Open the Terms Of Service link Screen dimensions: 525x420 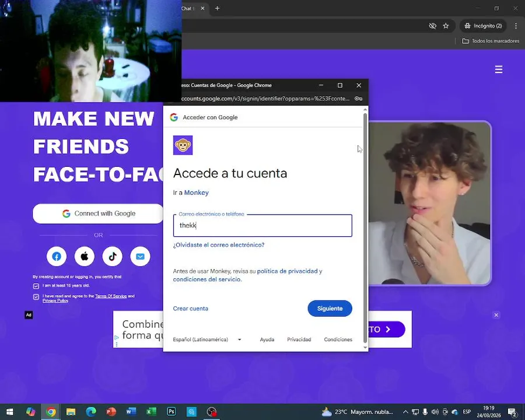coord(111,296)
